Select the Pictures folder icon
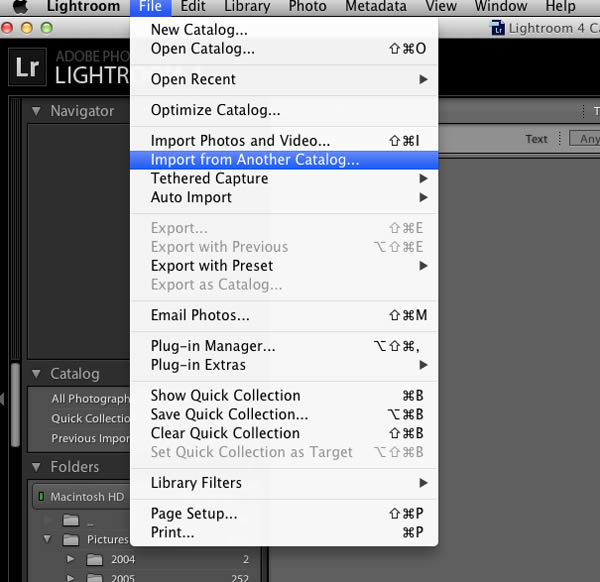The width and height of the screenshot is (600, 582). 71,540
